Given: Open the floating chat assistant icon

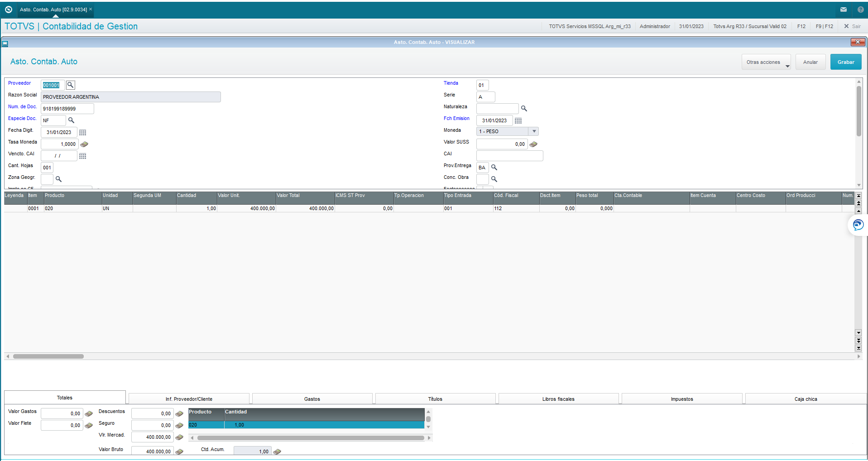Looking at the screenshot, I should coord(858,225).
